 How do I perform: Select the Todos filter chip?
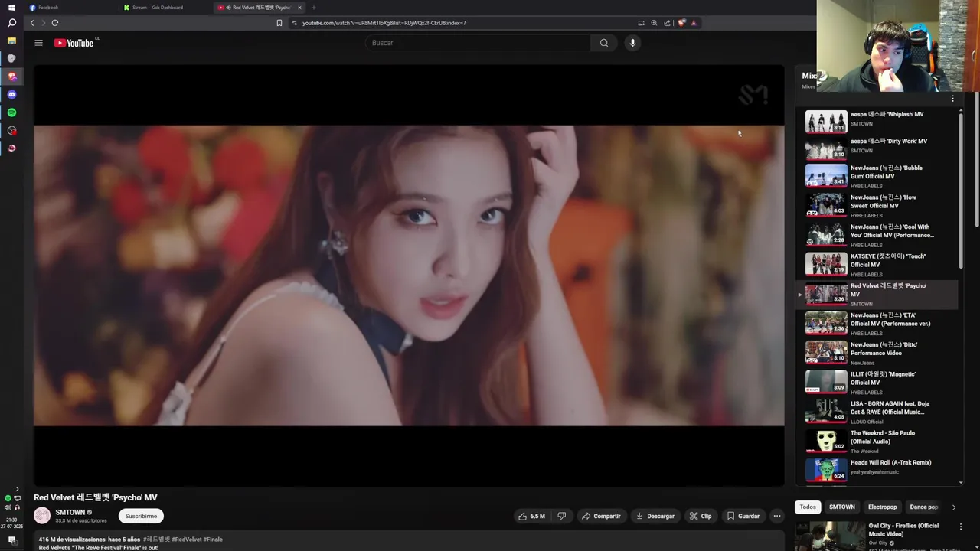[x=808, y=507]
